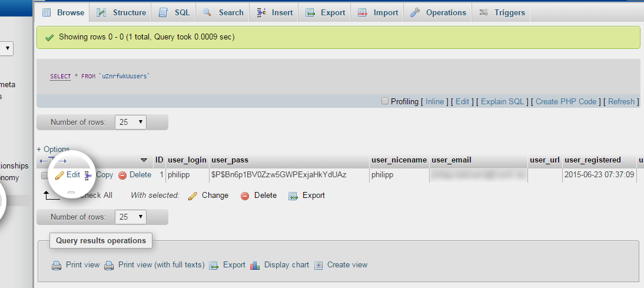644x288 pixels.
Task: Open the lower Number of rows dropdown
Action: click(131, 217)
